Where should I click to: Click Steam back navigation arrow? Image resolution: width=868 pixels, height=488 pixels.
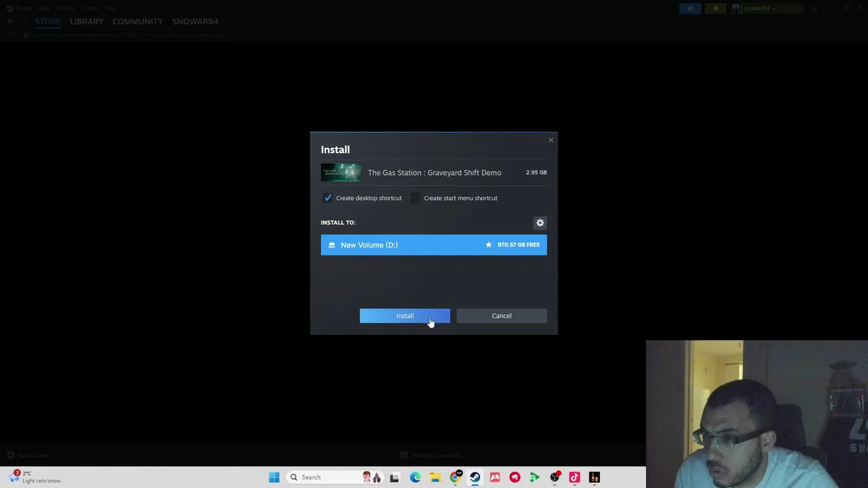(10, 22)
